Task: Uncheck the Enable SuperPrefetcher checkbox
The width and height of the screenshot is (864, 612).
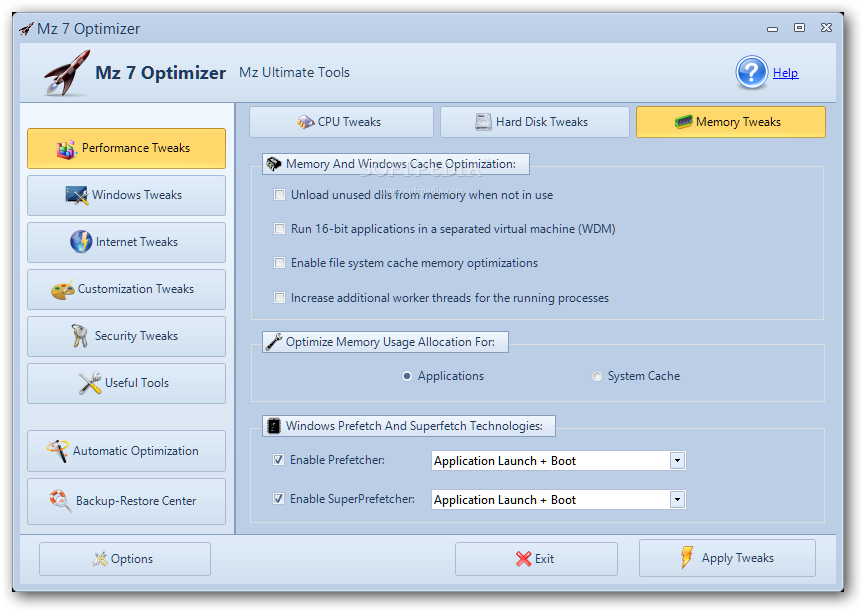Action: click(x=279, y=499)
